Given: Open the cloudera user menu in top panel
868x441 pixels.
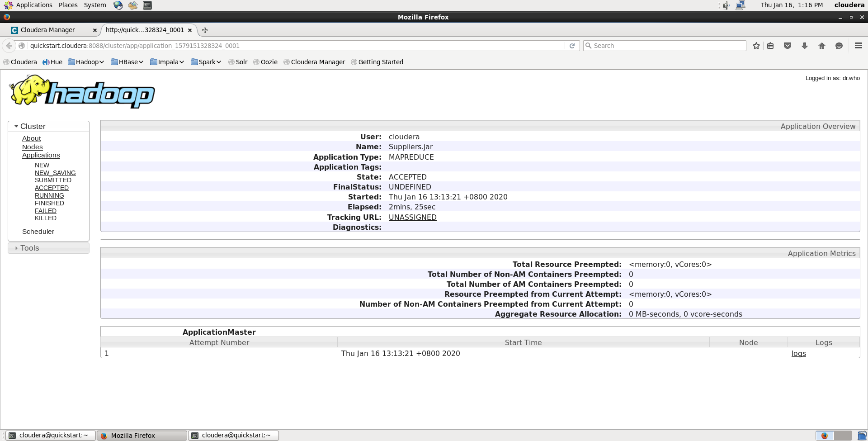Looking at the screenshot, I should (x=849, y=5).
